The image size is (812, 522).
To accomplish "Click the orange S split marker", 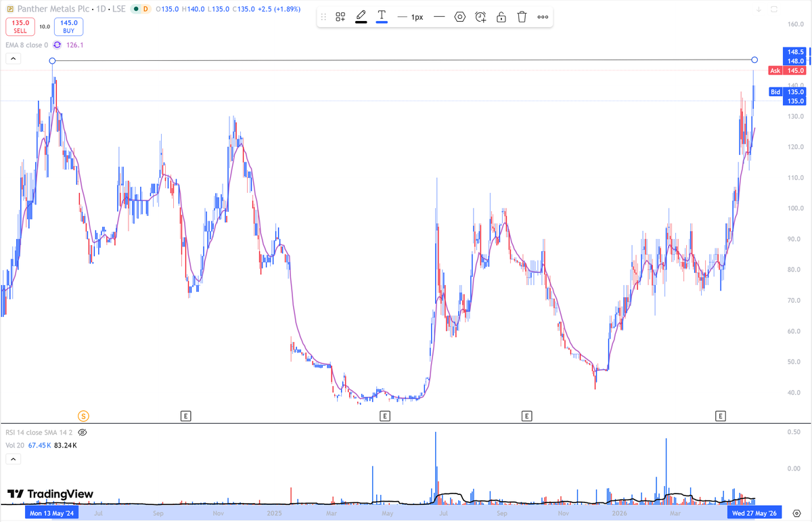I will (x=84, y=416).
